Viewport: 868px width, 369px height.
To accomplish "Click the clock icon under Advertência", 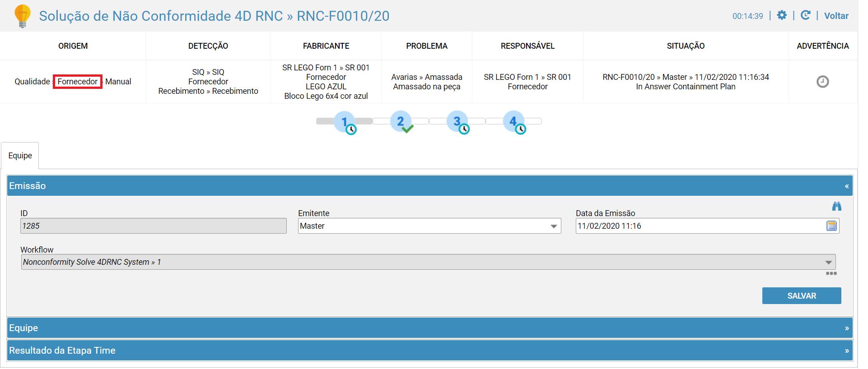I will pyautogui.click(x=822, y=82).
